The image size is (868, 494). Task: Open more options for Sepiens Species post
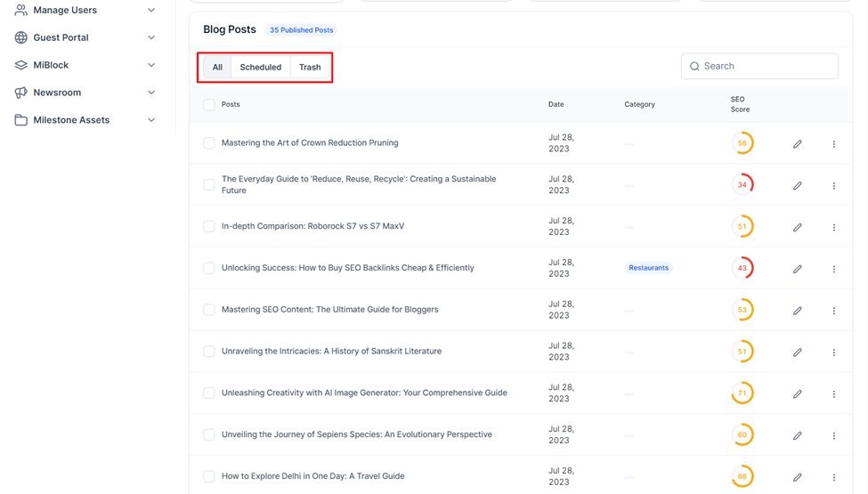click(x=833, y=436)
